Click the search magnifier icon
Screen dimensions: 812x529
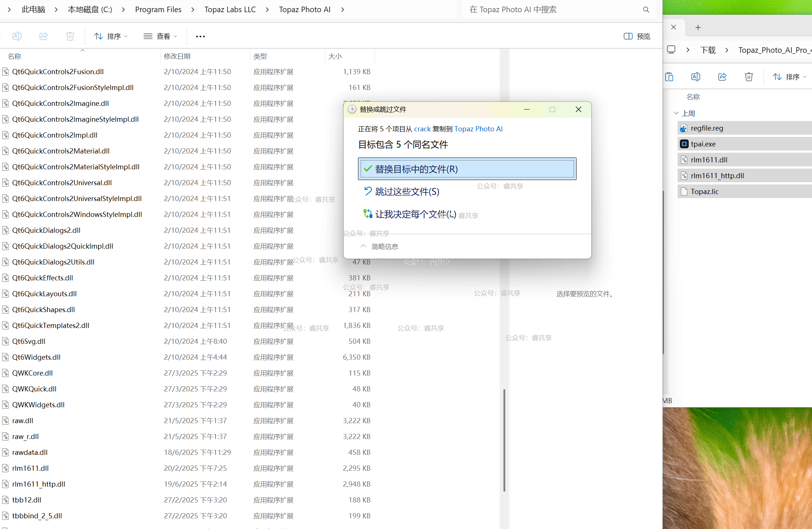click(646, 10)
